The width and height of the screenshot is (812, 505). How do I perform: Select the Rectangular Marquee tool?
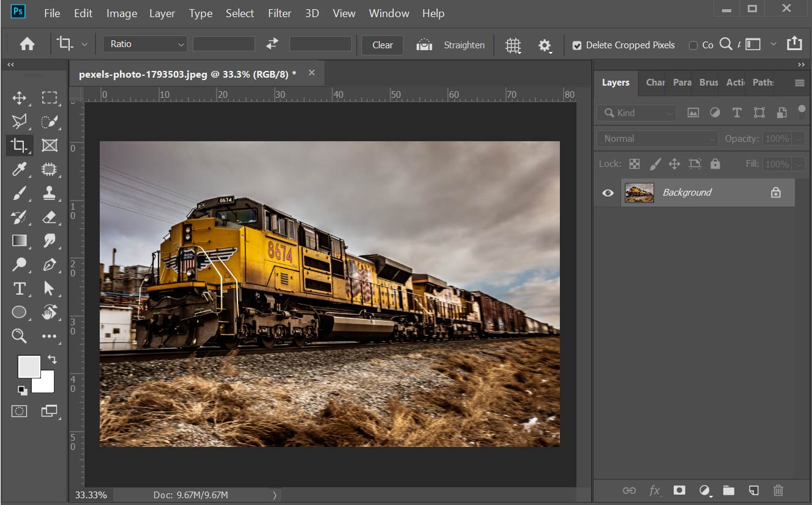49,98
